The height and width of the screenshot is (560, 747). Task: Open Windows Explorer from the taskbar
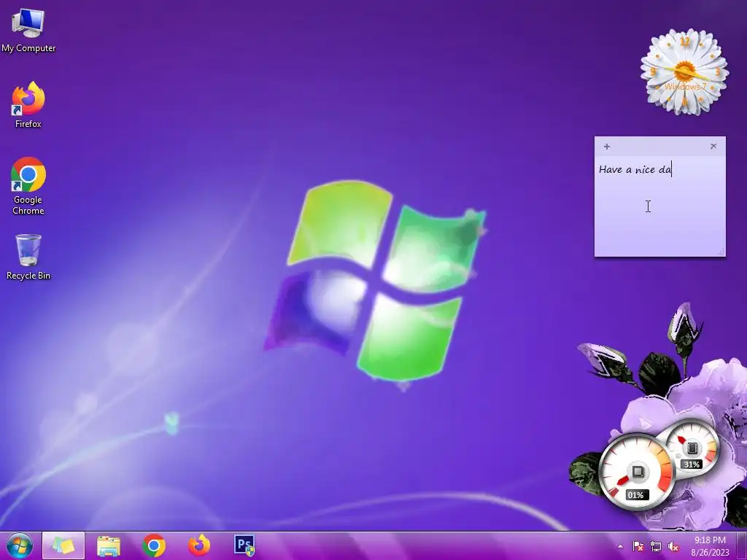coord(109,545)
